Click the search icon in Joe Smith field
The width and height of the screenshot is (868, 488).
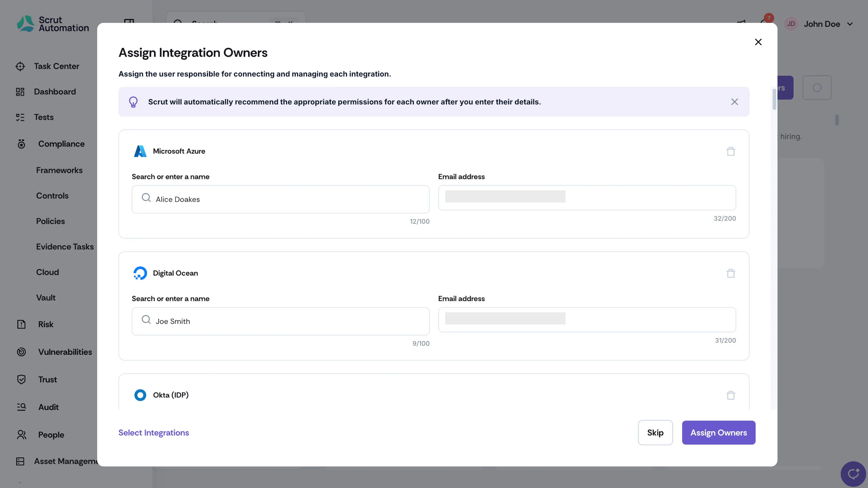(x=146, y=319)
